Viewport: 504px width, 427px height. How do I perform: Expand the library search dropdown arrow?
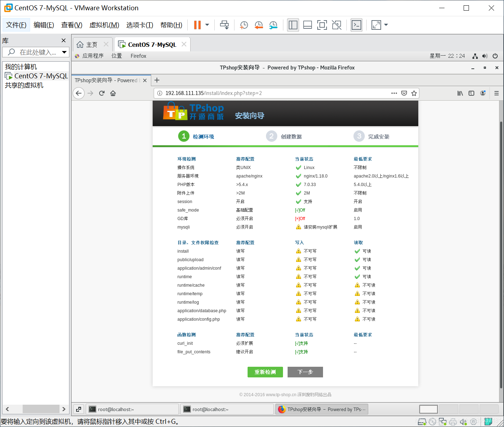(64, 52)
